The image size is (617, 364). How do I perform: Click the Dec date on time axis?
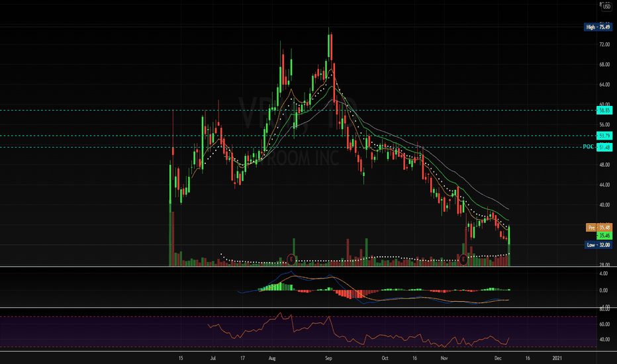point(498,358)
